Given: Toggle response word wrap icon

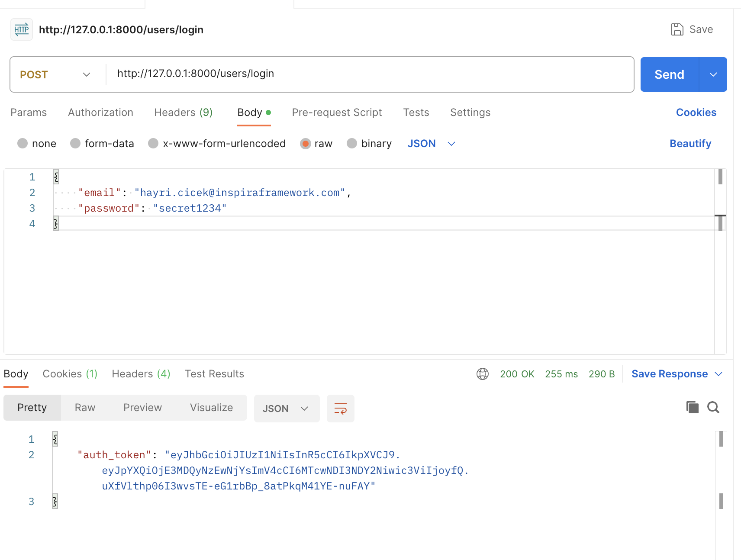Looking at the screenshot, I should (341, 409).
